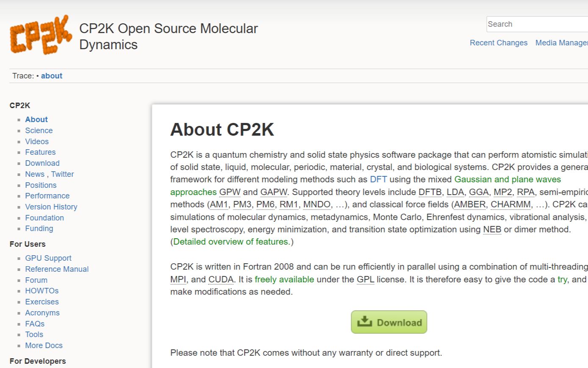The image size is (588, 368).
Task: Click the 'Gaussian and plane waves' link
Action: pos(508,179)
